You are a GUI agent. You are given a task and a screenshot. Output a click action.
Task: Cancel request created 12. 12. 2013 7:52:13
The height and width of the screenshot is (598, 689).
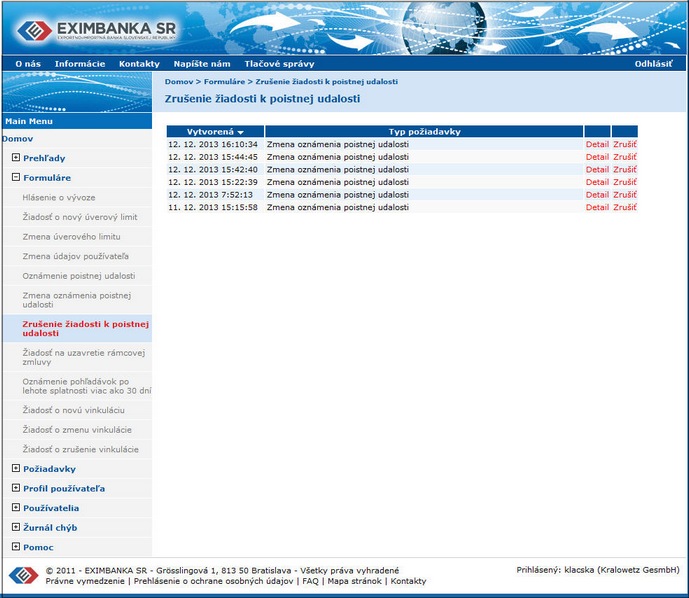coord(625,195)
